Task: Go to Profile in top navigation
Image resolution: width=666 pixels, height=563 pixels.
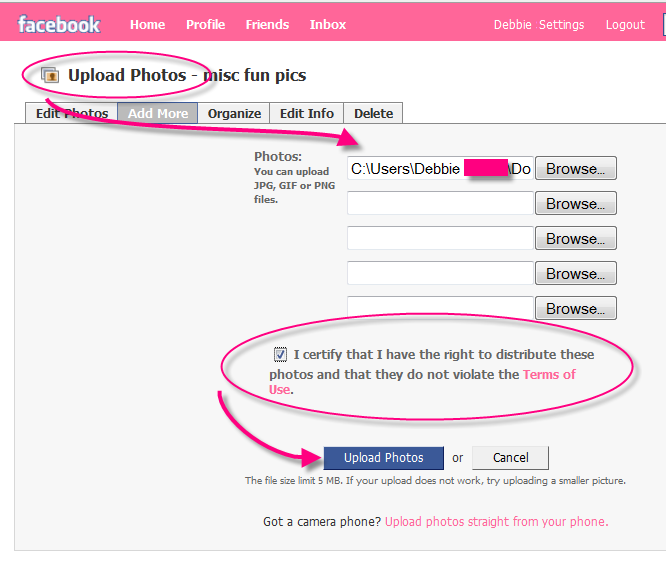Action: (x=205, y=25)
